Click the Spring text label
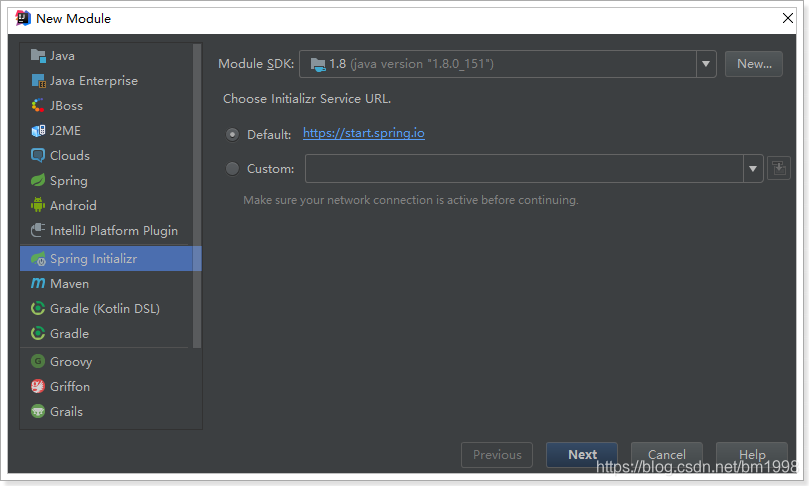Image resolution: width=809 pixels, height=486 pixels. (69, 181)
